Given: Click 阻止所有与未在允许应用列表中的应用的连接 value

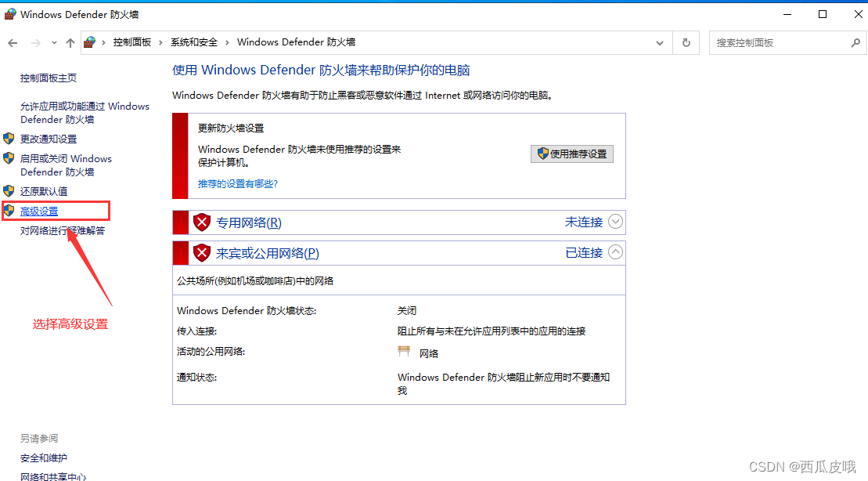Looking at the screenshot, I should click(492, 331).
